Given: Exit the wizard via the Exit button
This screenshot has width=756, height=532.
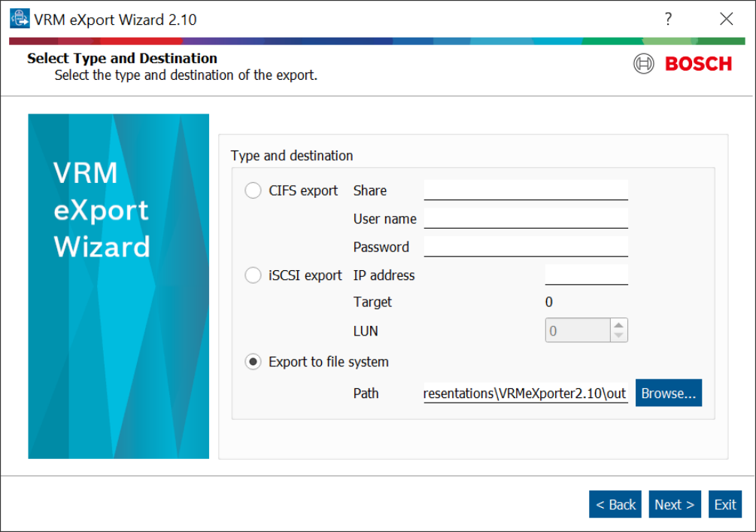Looking at the screenshot, I should click(x=725, y=505).
